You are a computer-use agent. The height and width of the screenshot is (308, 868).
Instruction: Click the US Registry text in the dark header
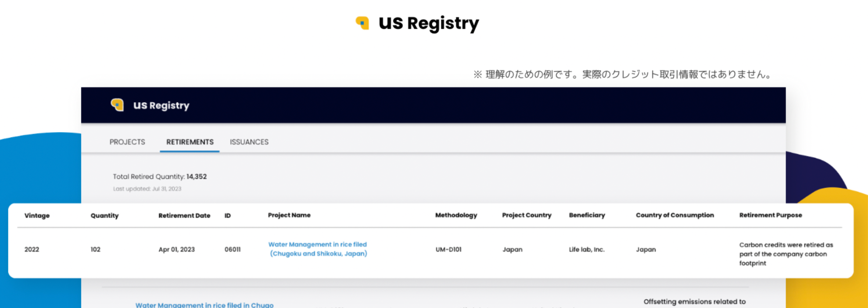161,105
